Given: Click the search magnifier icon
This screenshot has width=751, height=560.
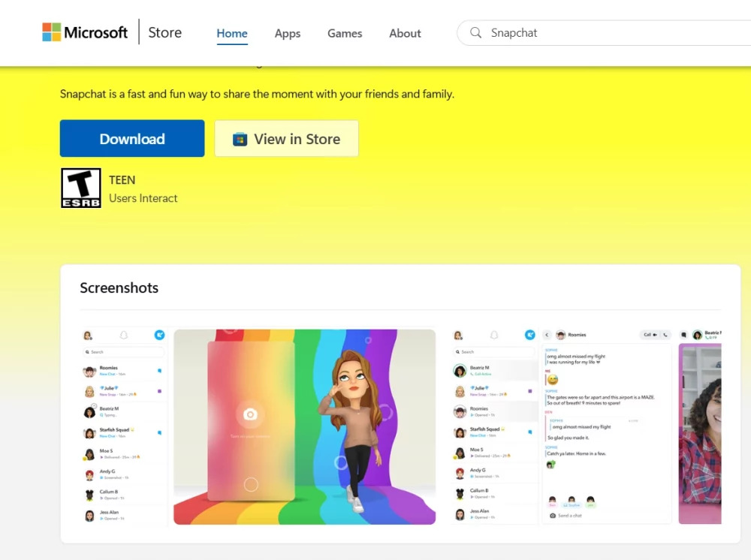Looking at the screenshot, I should (475, 33).
